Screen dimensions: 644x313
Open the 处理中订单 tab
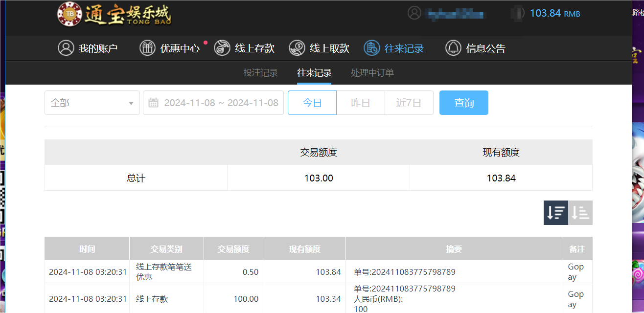(x=372, y=72)
